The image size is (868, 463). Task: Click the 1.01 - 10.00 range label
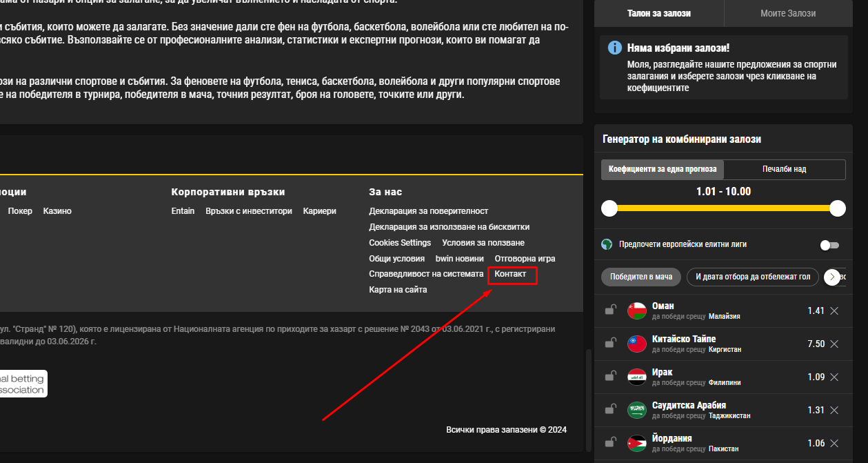(723, 191)
